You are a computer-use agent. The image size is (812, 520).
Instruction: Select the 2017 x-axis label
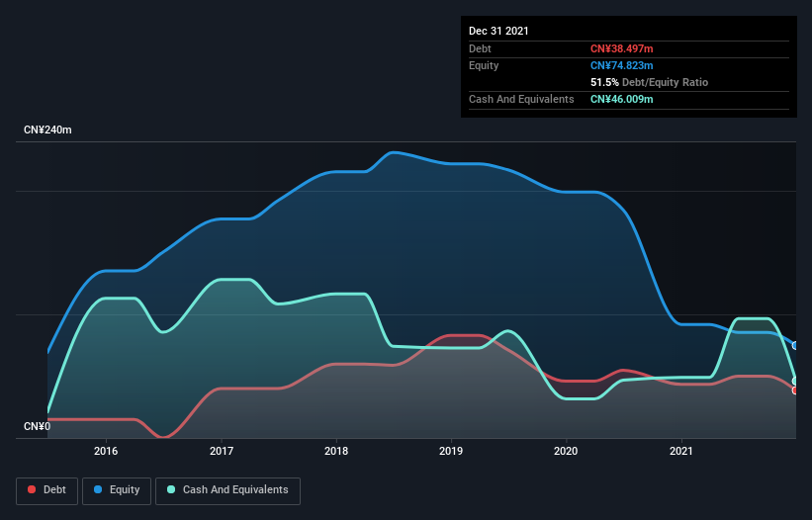[x=222, y=451]
